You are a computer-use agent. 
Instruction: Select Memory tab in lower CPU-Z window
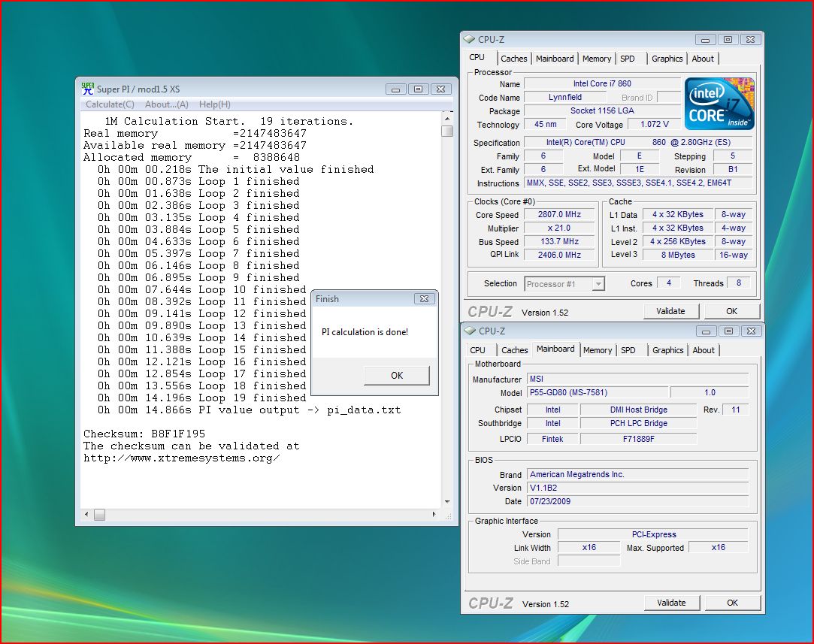coord(598,350)
